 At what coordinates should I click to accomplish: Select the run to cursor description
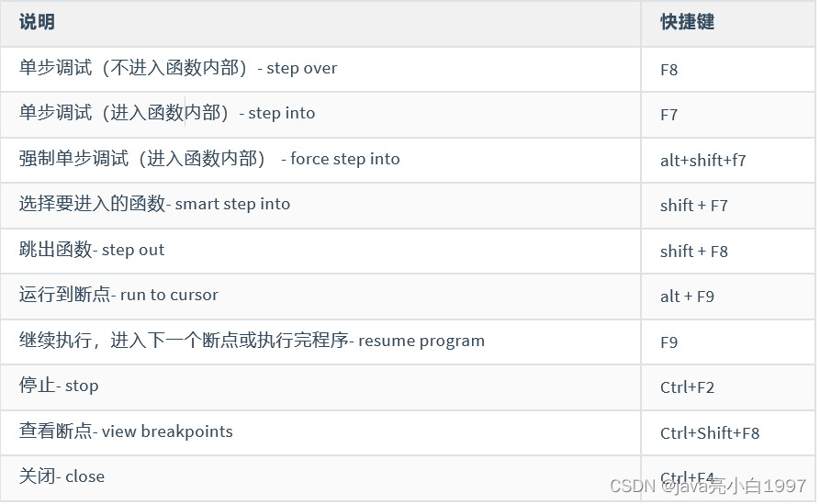point(118,295)
